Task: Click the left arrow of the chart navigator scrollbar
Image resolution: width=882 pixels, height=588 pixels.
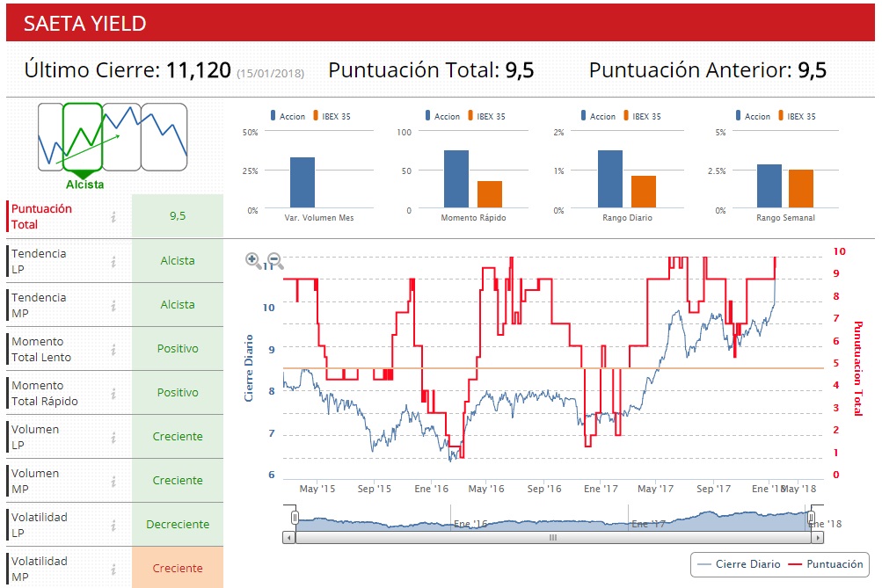Action: [289, 537]
